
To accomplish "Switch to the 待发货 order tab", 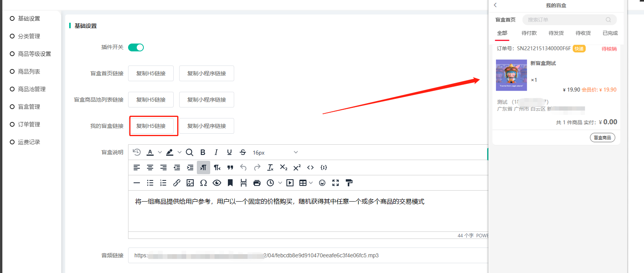I will click(556, 33).
